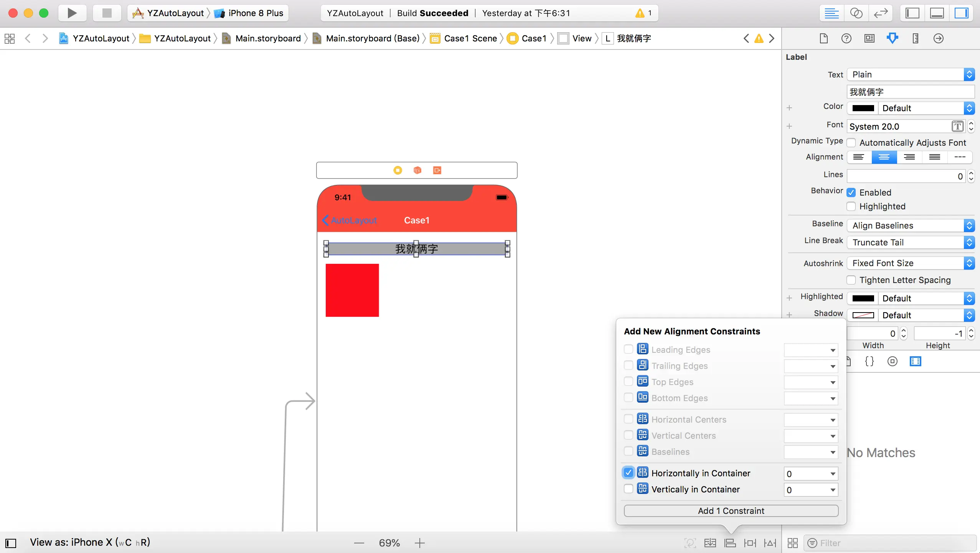Click the Assistant editor overlapping circles icon
The image size is (980, 553).
point(856,13)
